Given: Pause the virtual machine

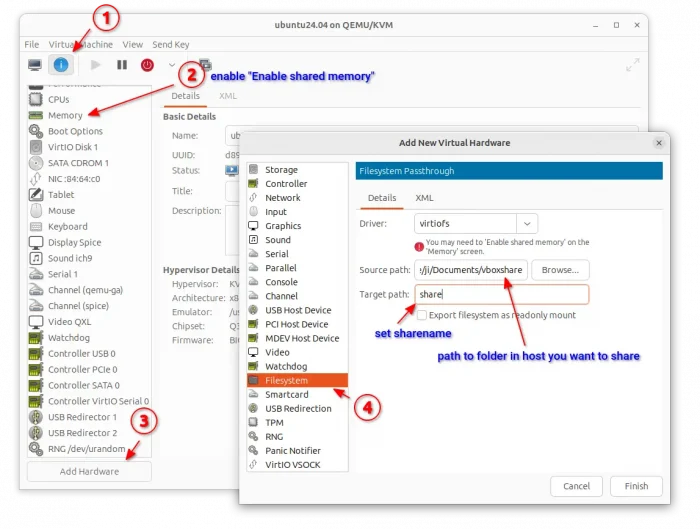Looking at the screenshot, I should (x=122, y=65).
